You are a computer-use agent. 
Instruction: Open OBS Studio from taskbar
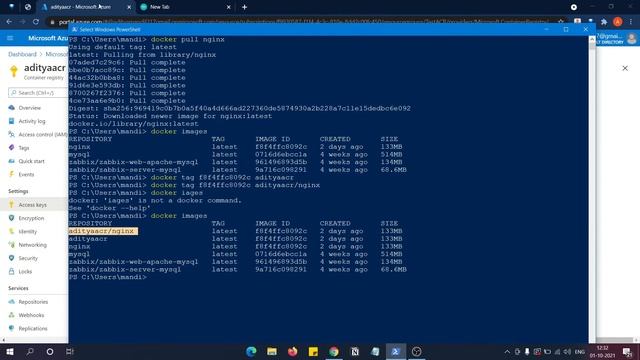tap(416, 351)
